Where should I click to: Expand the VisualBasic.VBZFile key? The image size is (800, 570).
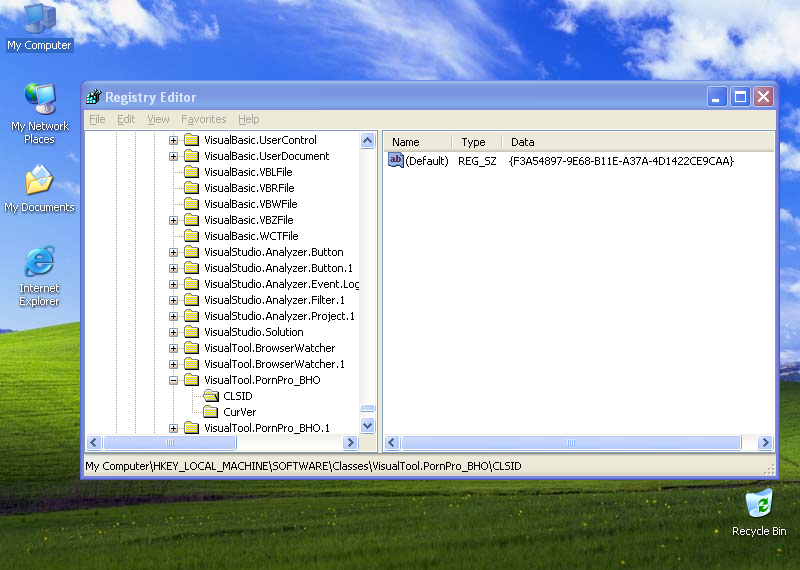pyautogui.click(x=173, y=220)
